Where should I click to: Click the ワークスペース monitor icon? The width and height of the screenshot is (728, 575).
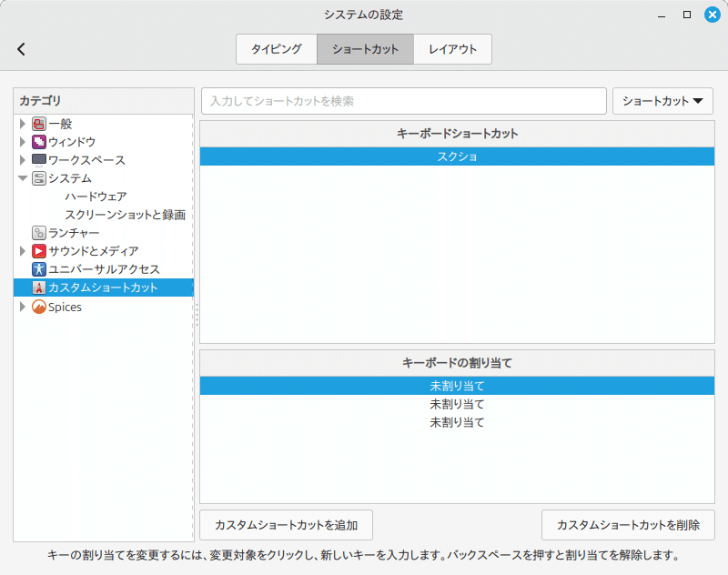click(39, 160)
